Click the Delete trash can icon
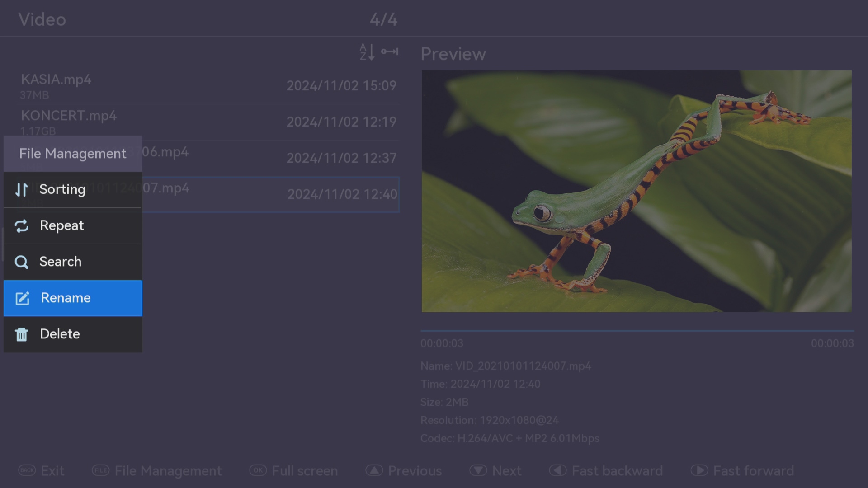Screen dimensions: 868x488 21,334
